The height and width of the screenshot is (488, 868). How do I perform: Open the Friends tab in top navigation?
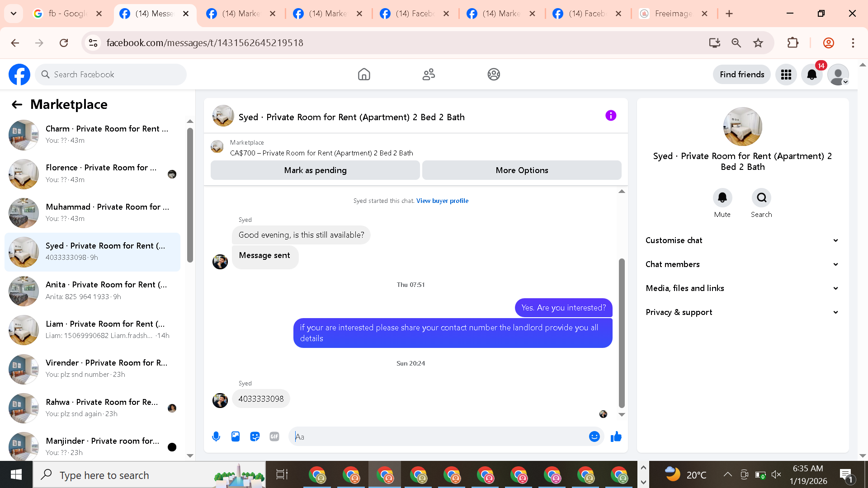(x=429, y=75)
